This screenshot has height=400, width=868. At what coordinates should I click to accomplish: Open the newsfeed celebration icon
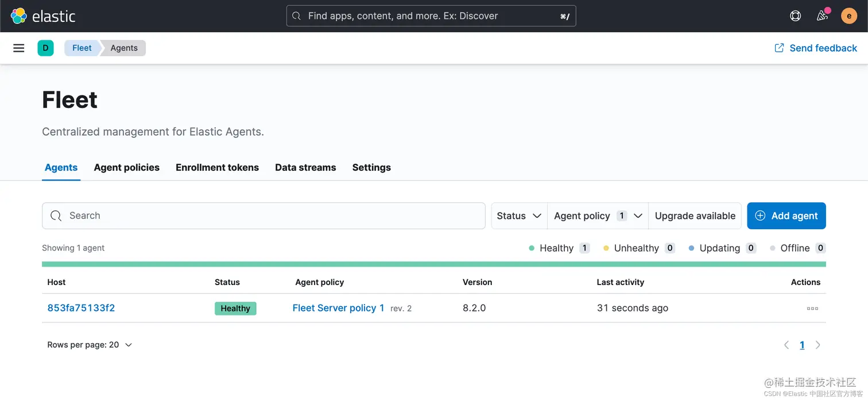click(x=822, y=16)
